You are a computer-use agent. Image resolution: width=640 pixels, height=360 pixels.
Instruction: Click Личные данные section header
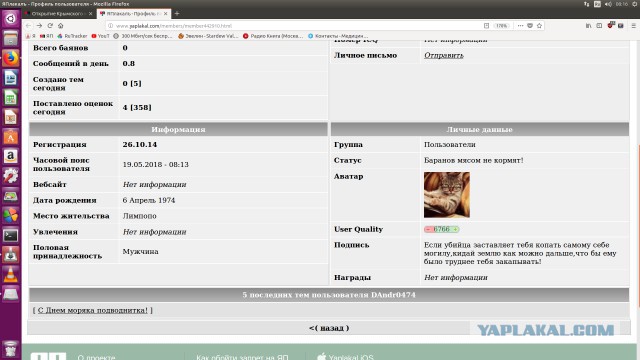click(480, 129)
